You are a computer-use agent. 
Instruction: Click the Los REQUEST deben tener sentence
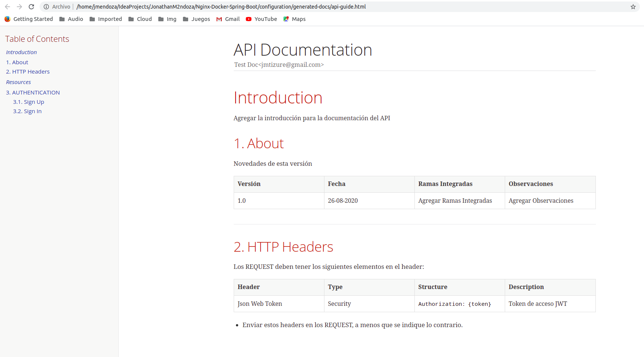tap(329, 267)
